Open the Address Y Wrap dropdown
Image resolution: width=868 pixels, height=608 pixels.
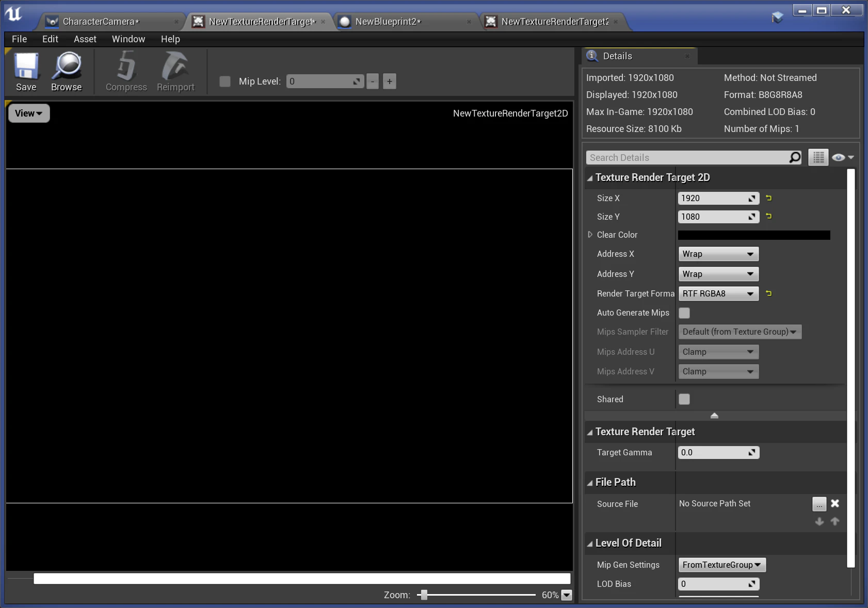pyautogui.click(x=718, y=274)
